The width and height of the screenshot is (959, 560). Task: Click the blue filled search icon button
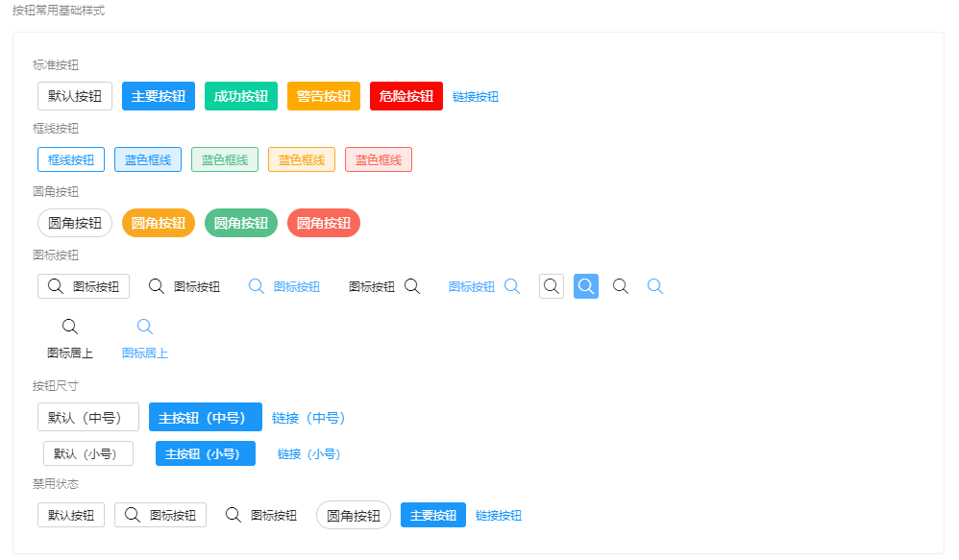[586, 286]
